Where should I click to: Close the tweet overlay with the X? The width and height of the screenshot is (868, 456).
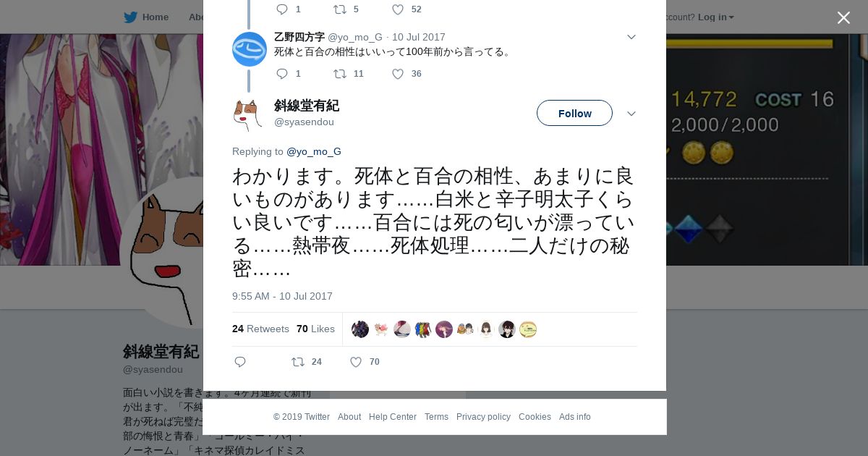tap(843, 17)
